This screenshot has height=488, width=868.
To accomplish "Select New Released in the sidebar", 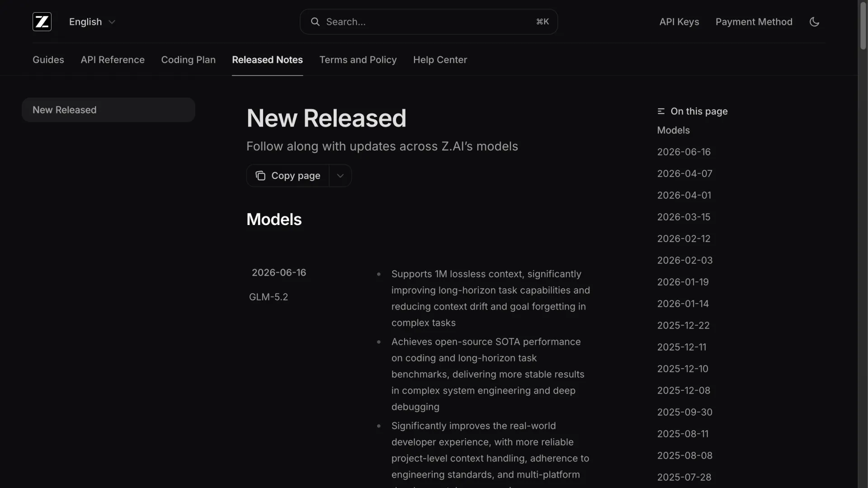I will 108,110.
